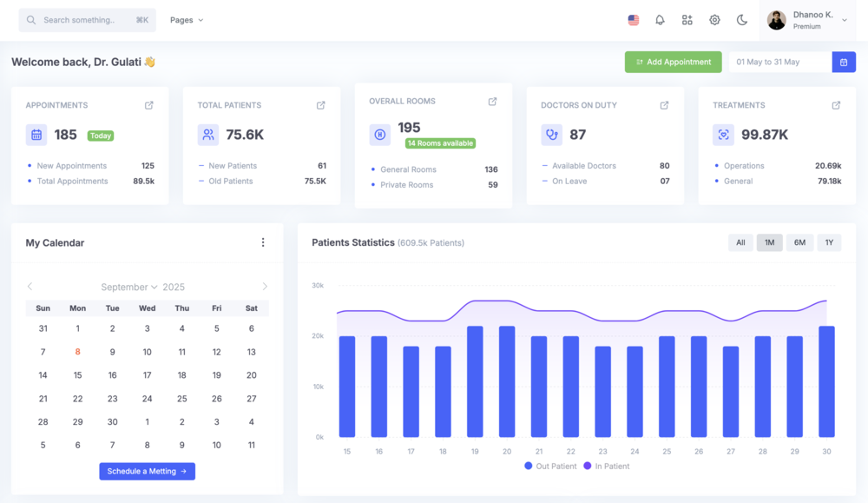This screenshot has width=868, height=503.
Task: Open the apps grid icon
Action: point(687,20)
